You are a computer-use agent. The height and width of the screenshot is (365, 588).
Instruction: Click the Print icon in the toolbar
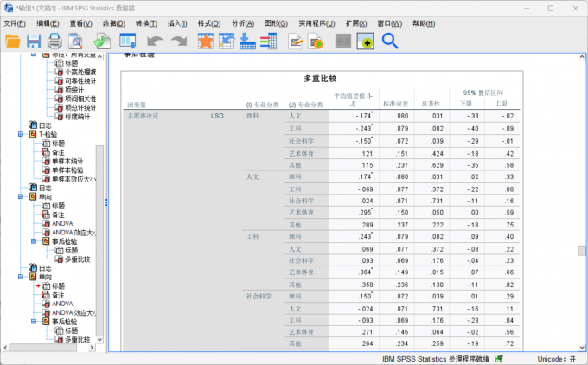click(54, 41)
